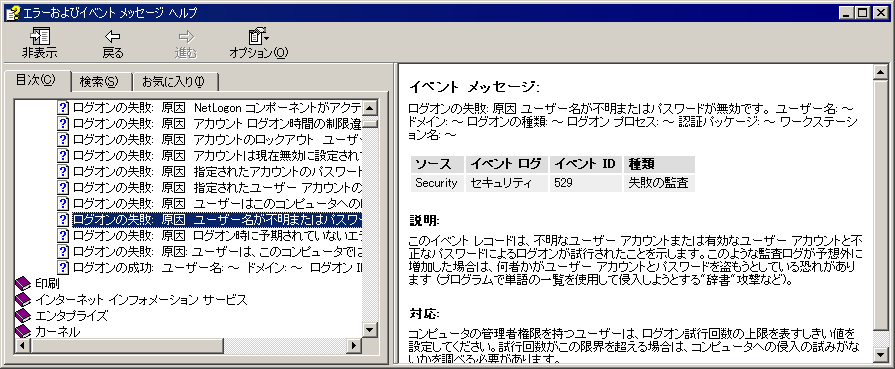This screenshot has width=895, height=369.
Task: Click the topic pane scrollbar thumb
Action: (x=881, y=204)
